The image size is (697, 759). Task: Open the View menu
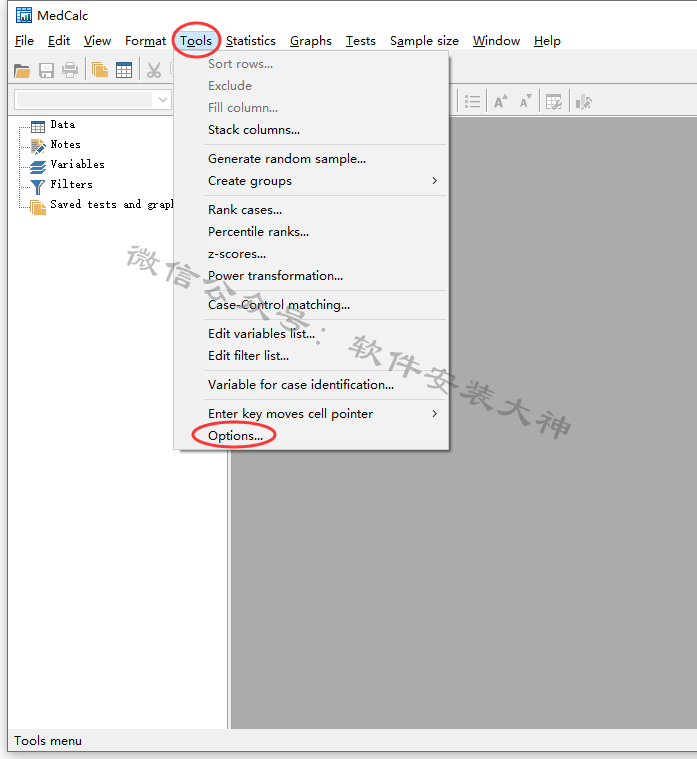97,41
